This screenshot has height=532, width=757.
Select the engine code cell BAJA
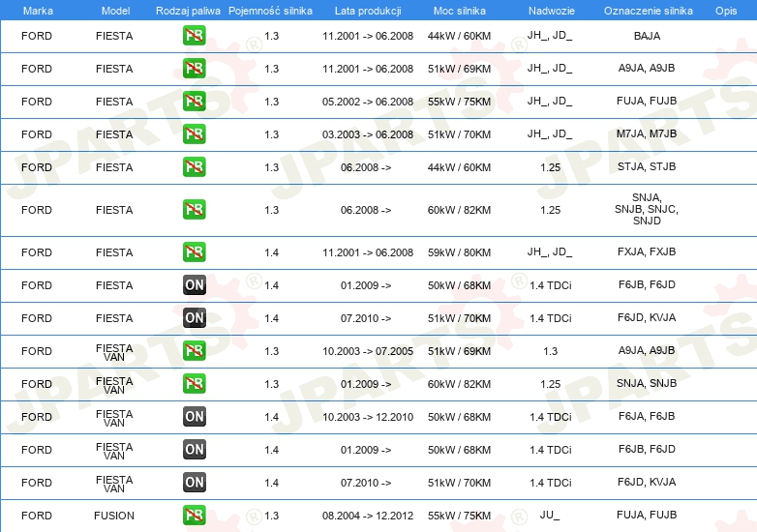click(x=647, y=36)
